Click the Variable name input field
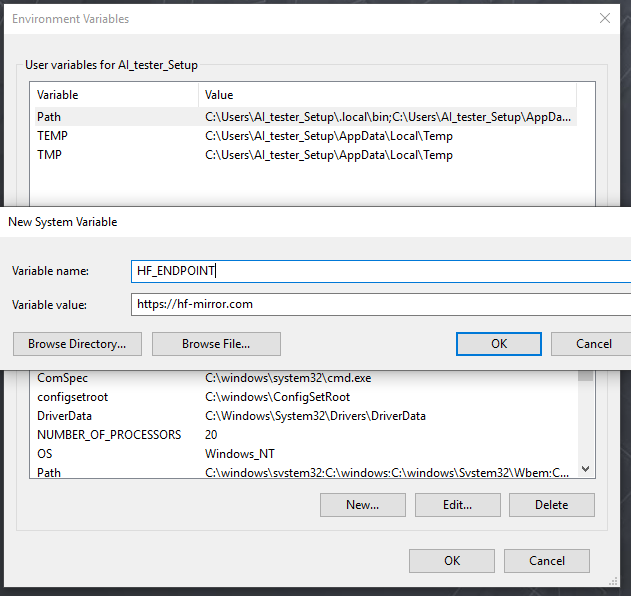The height and width of the screenshot is (596, 631). pyautogui.click(x=380, y=271)
